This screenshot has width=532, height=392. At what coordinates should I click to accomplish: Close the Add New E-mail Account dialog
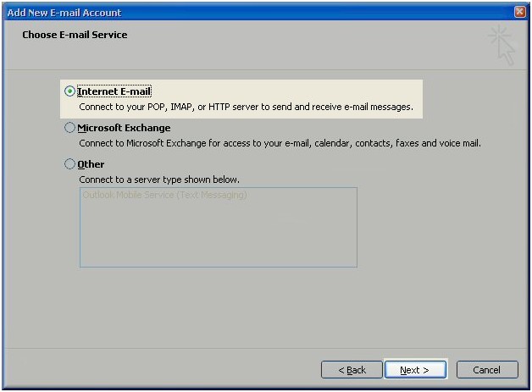click(519, 12)
